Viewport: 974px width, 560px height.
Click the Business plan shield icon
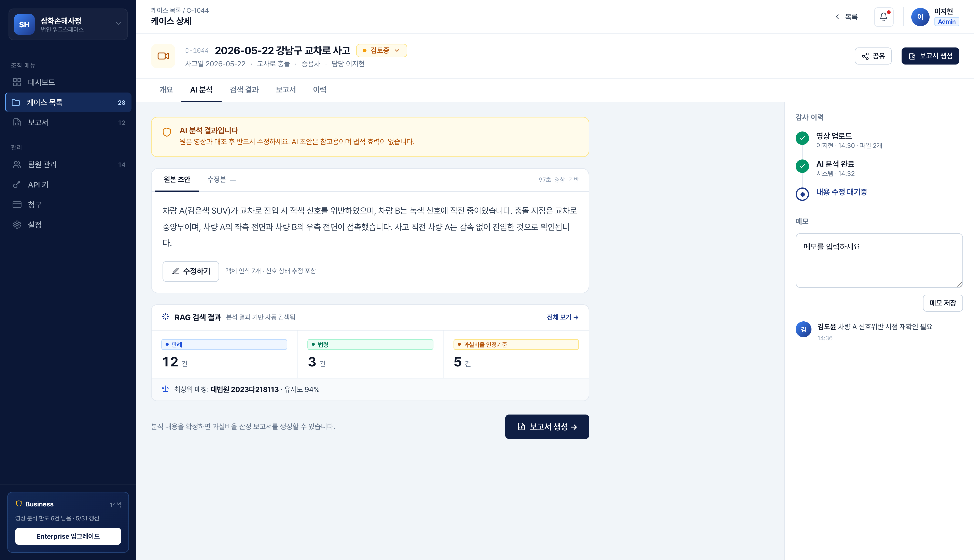(19, 503)
